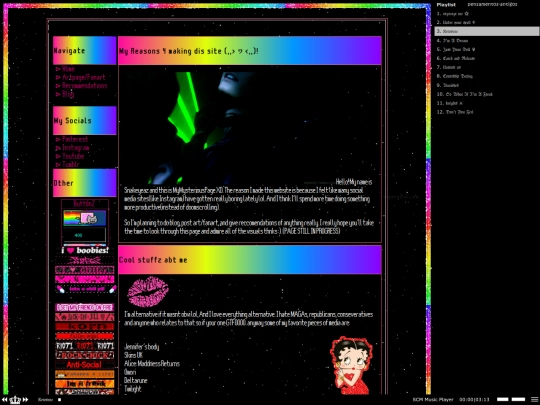Viewport: 540px width, 405px height.
Task: Click the 'Other' rainbow header
Action: point(85,183)
